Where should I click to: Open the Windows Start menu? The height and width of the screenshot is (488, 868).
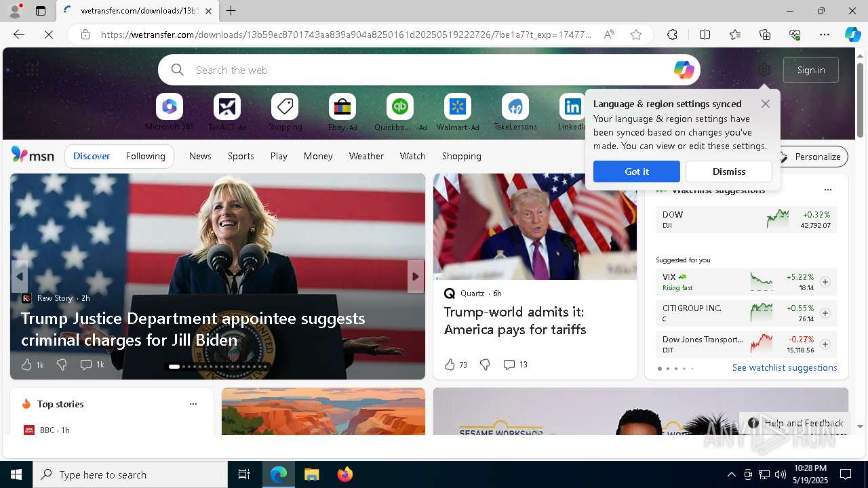click(x=16, y=474)
